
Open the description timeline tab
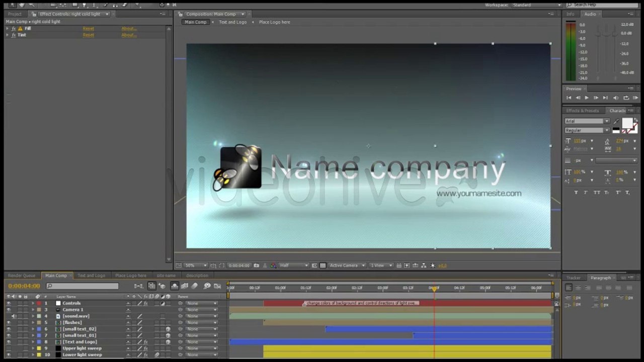click(x=197, y=276)
